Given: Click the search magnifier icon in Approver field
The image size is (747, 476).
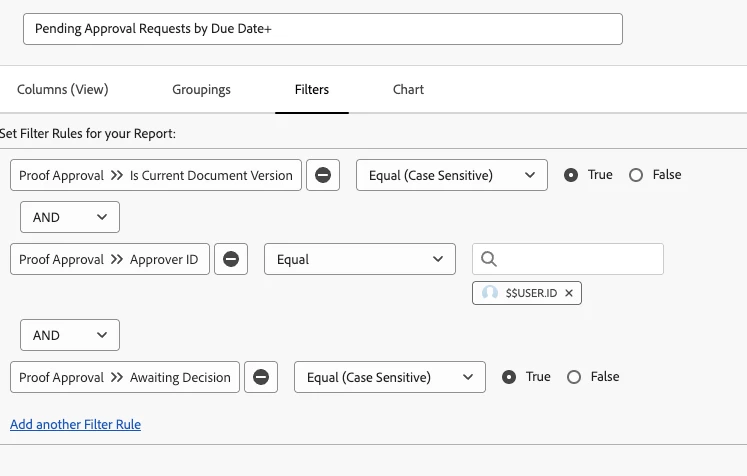Looking at the screenshot, I should pos(489,259).
